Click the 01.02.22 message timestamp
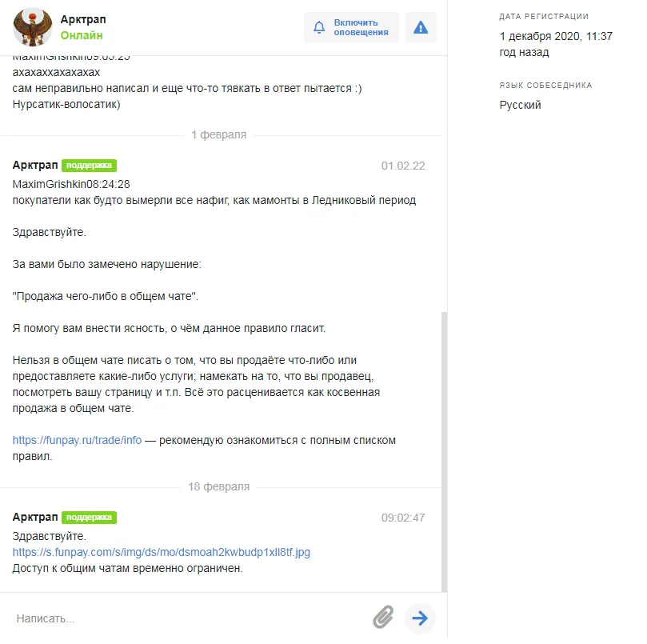Image resolution: width=647 pixels, height=644 pixels. coord(403,166)
